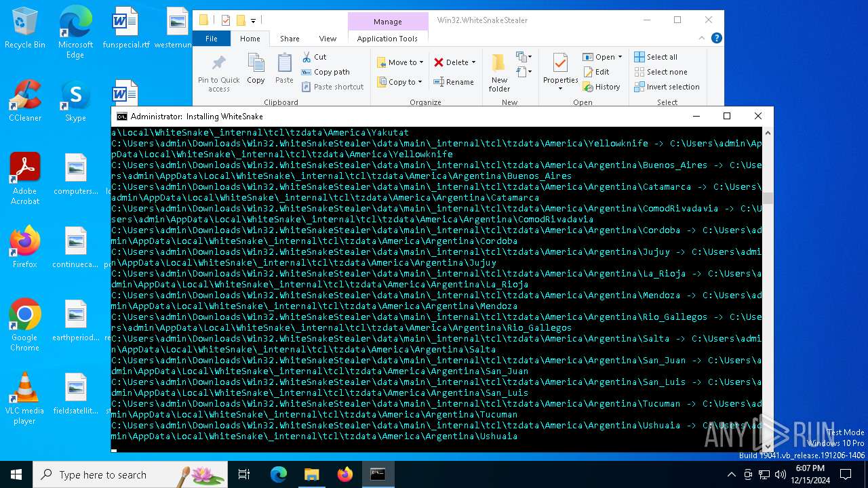
Task: Select Microsoft Edge desktop shortcut
Action: pyautogui.click(x=75, y=33)
